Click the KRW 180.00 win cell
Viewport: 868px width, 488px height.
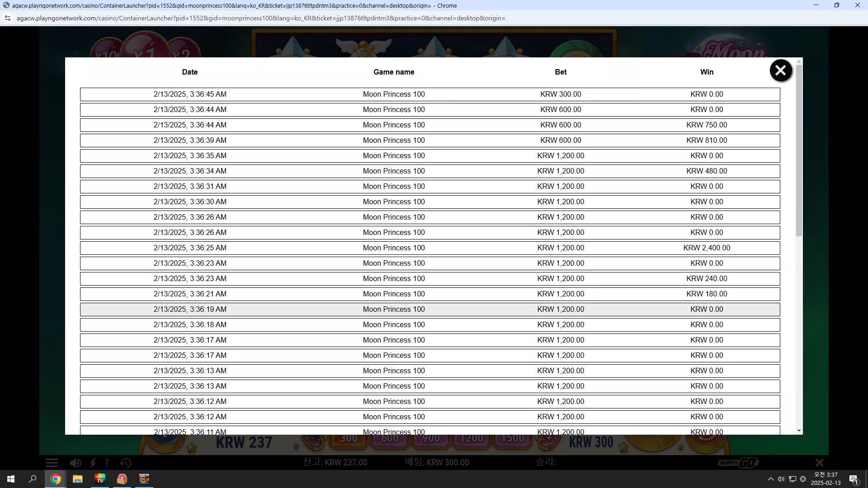(707, 294)
